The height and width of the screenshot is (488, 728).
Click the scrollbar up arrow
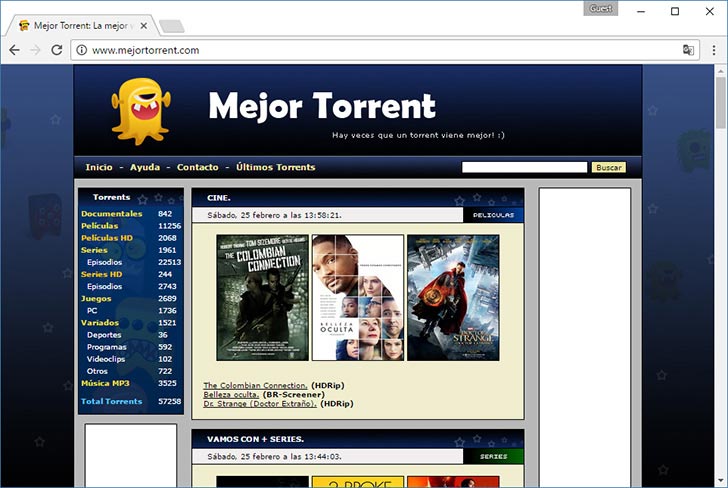(x=721, y=71)
